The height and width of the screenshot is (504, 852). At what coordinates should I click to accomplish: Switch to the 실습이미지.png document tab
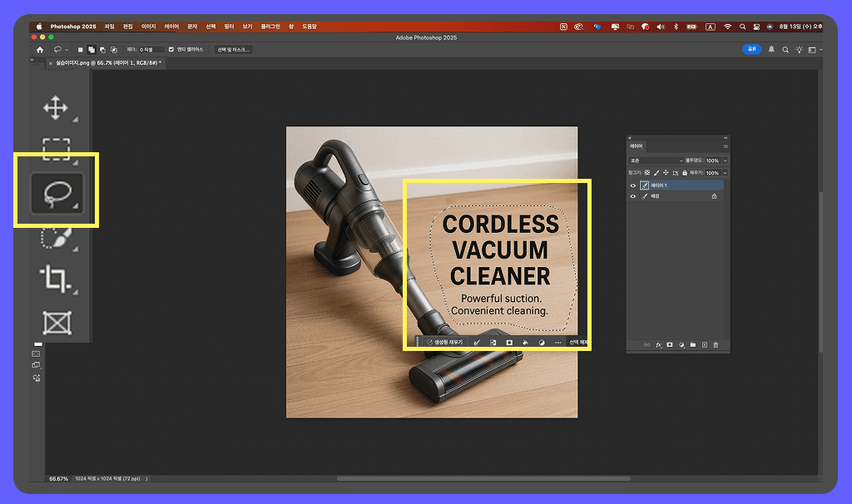[107, 63]
